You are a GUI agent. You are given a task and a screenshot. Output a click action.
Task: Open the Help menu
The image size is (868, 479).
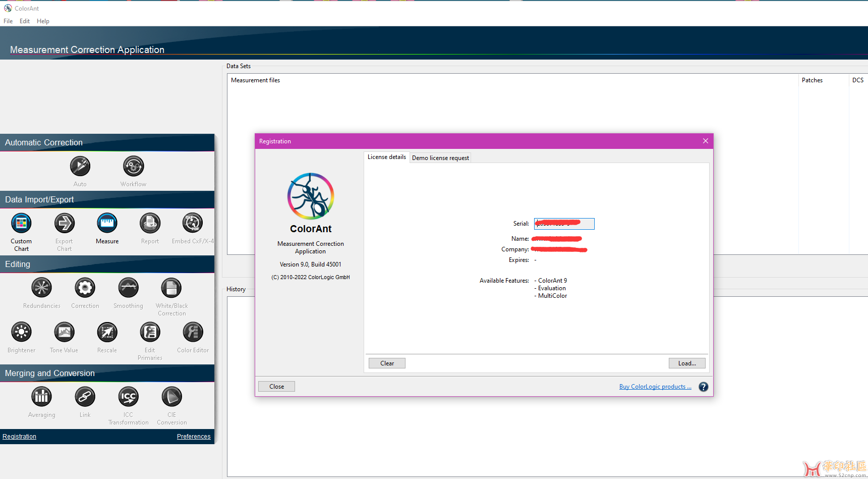[x=43, y=21]
